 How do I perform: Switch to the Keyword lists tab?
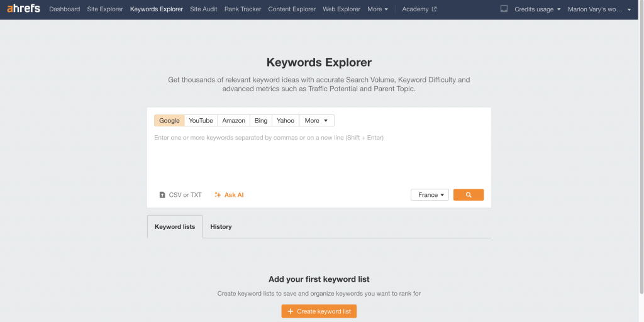[x=175, y=226]
